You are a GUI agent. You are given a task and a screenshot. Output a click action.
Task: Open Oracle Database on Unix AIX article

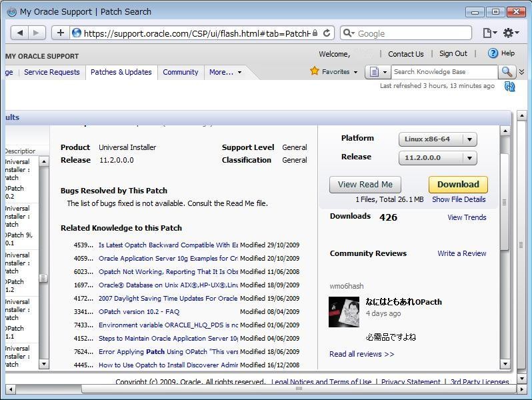(168, 285)
